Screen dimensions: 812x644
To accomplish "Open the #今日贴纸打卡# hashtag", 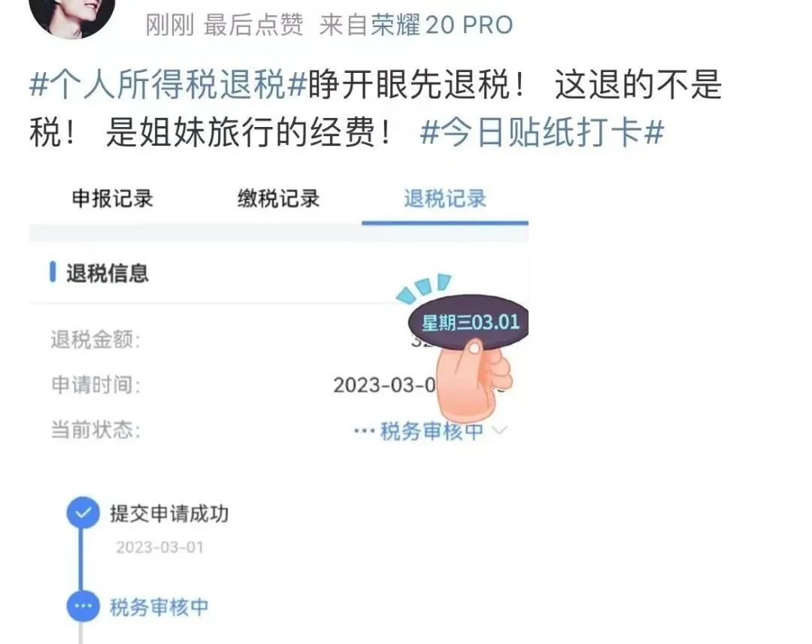I will tap(542, 132).
